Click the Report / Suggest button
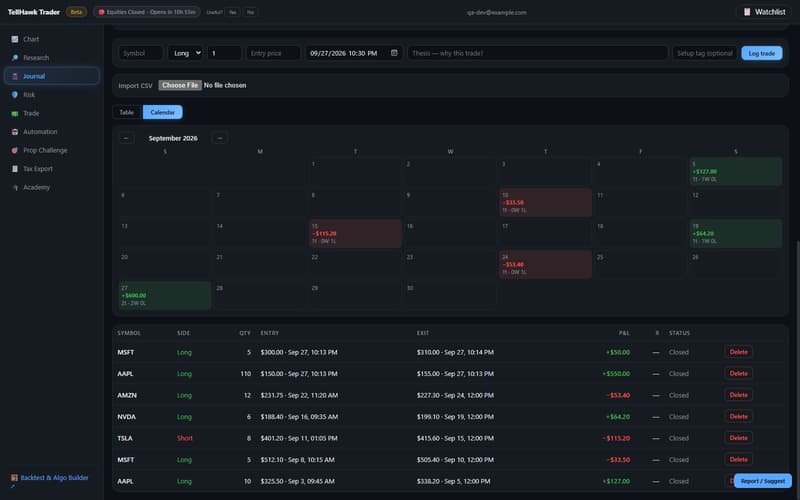The image size is (800, 500). point(763,481)
